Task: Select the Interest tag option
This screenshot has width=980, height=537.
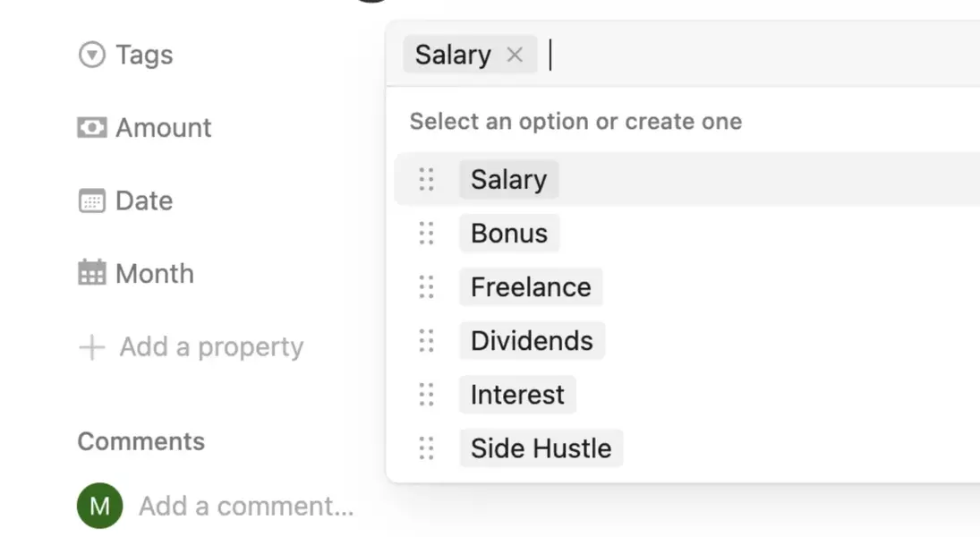Action: point(517,395)
